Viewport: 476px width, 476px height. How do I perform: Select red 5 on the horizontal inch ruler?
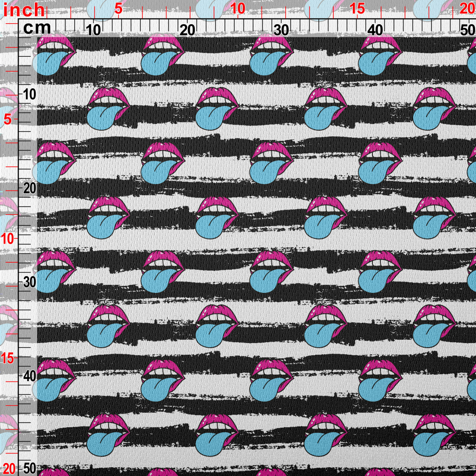click(119, 9)
